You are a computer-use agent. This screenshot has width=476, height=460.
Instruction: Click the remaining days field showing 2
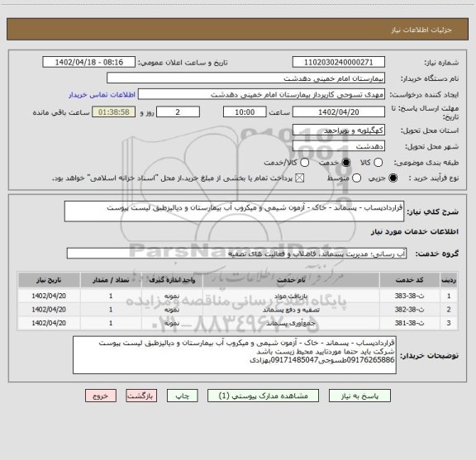coord(178,112)
